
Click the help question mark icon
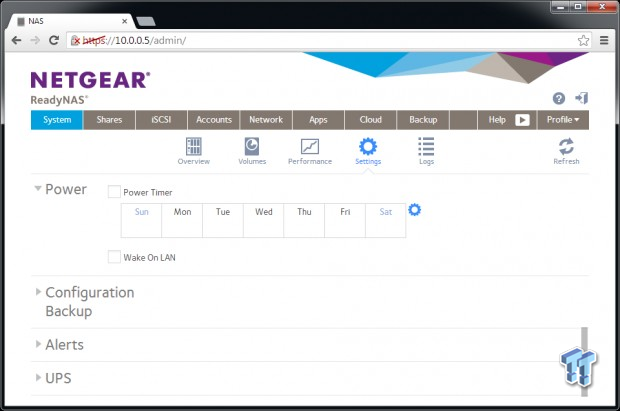(x=559, y=98)
